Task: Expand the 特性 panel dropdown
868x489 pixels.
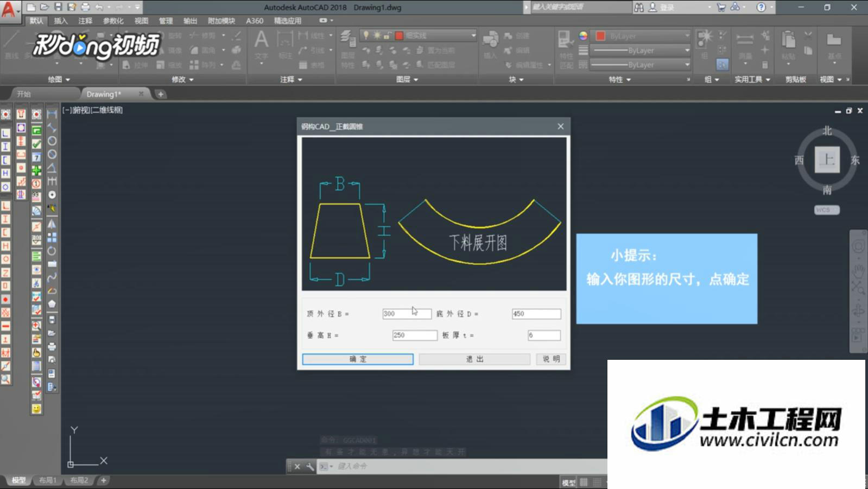Action: pyautogui.click(x=619, y=79)
